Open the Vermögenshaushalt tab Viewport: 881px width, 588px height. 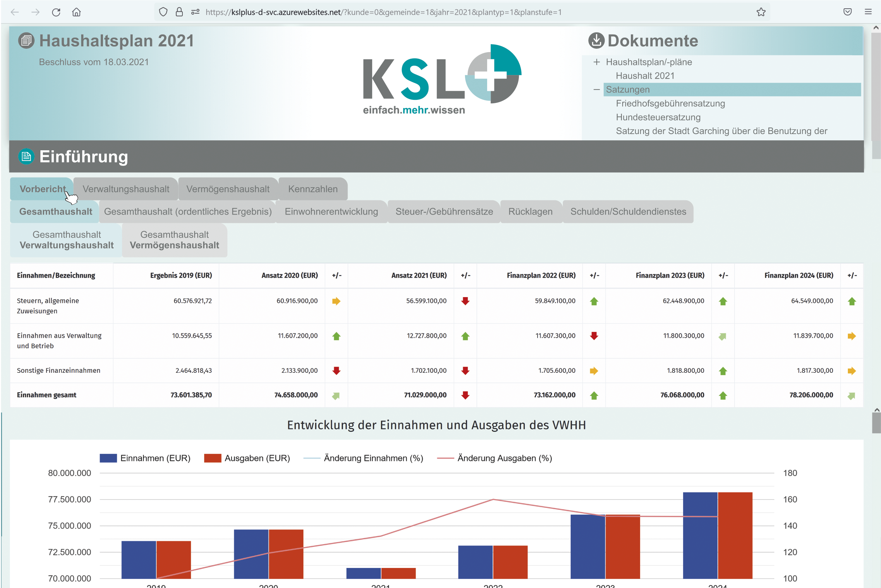pyautogui.click(x=228, y=189)
